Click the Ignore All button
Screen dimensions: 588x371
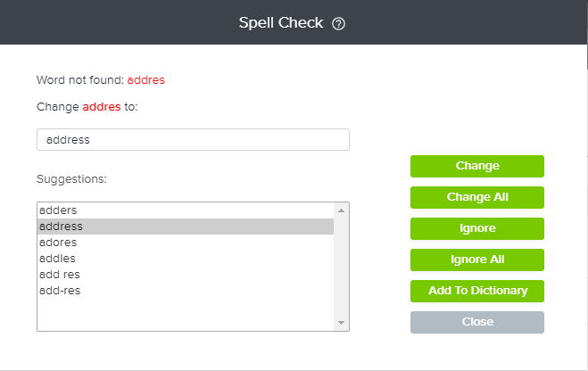click(x=476, y=260)
